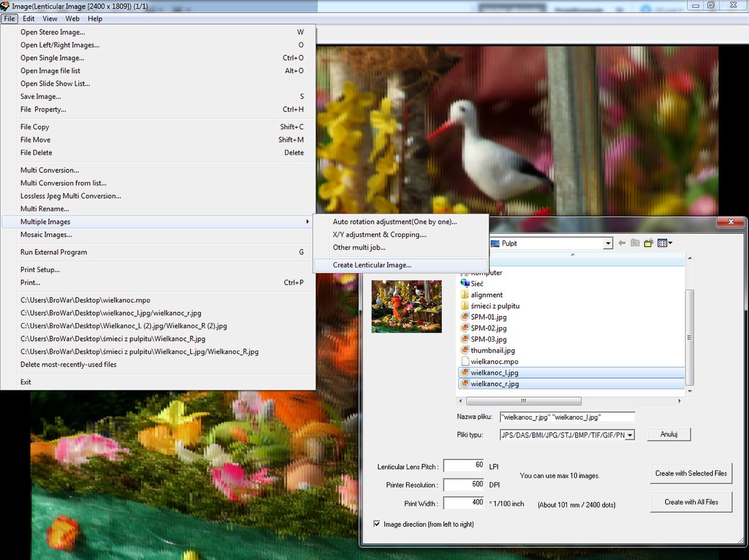
Task: Choose Open Left/Right Images entry
Action: [x=158, y=45]
